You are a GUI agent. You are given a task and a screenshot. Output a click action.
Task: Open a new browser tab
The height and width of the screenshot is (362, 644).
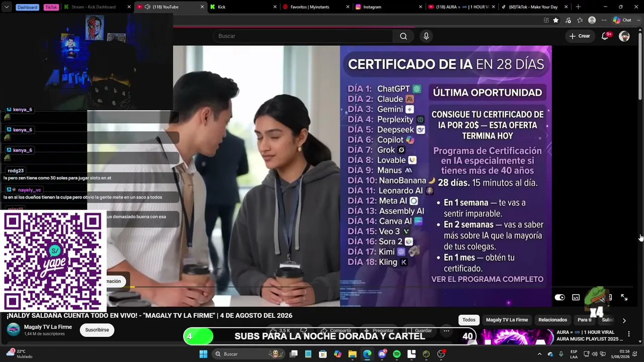pos(578,7)
